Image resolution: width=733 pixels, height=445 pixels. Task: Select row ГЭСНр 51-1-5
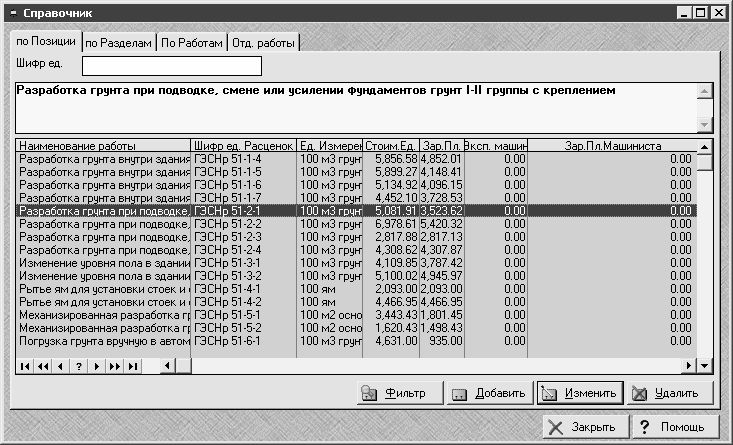point(356,172)
